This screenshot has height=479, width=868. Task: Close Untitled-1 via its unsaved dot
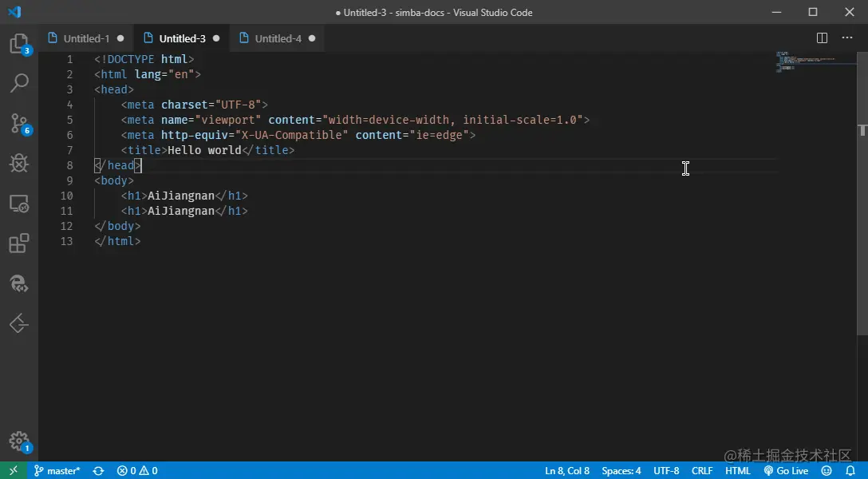pyautogui.click(x=120, y=39)
